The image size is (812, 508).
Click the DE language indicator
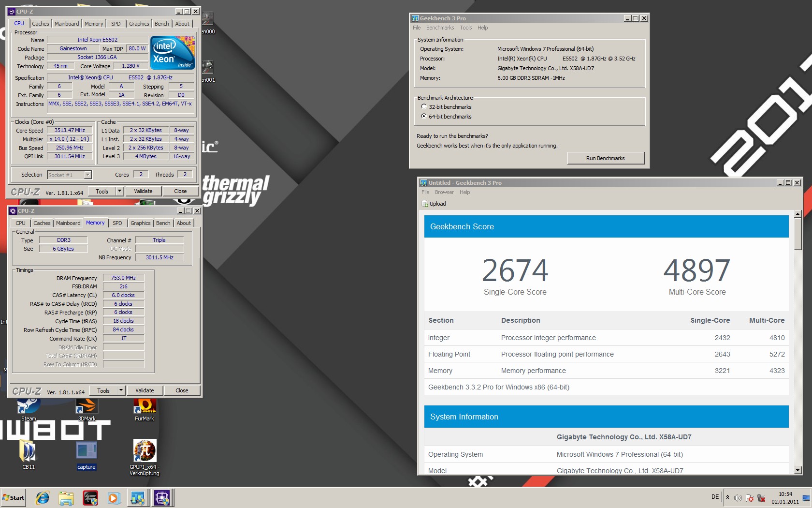coord(715,497)
